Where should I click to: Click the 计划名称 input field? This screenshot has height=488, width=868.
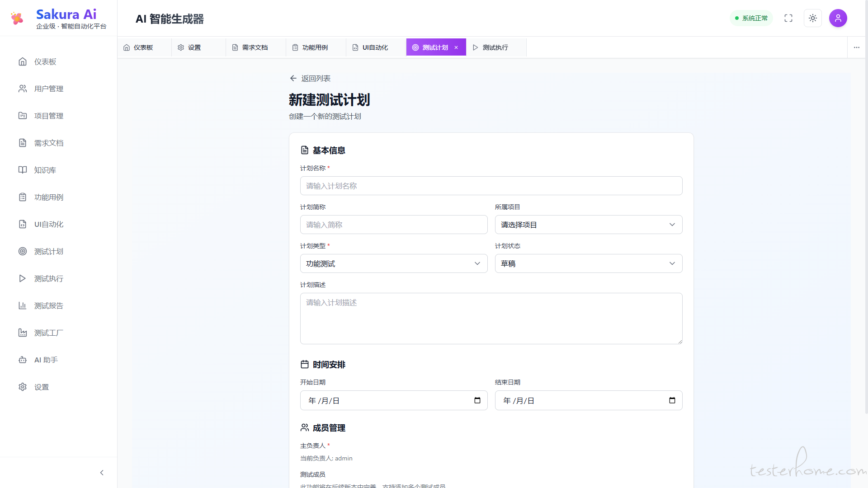pyautogui.click(x=491, y=186)
